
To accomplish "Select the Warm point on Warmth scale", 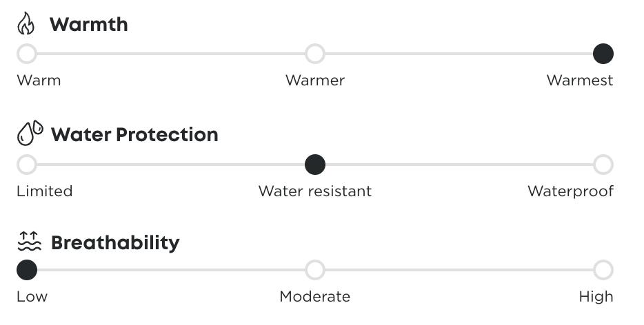I will pos(27,53).
